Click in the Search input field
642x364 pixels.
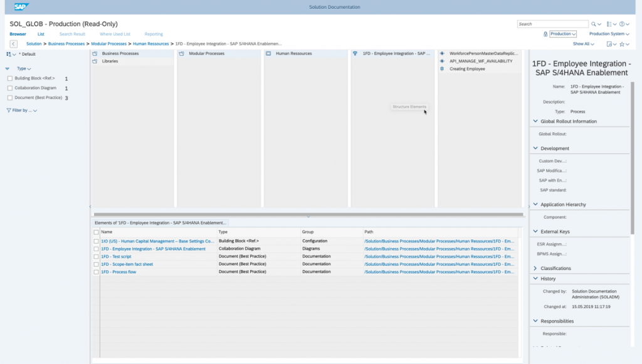pos(552,24)
